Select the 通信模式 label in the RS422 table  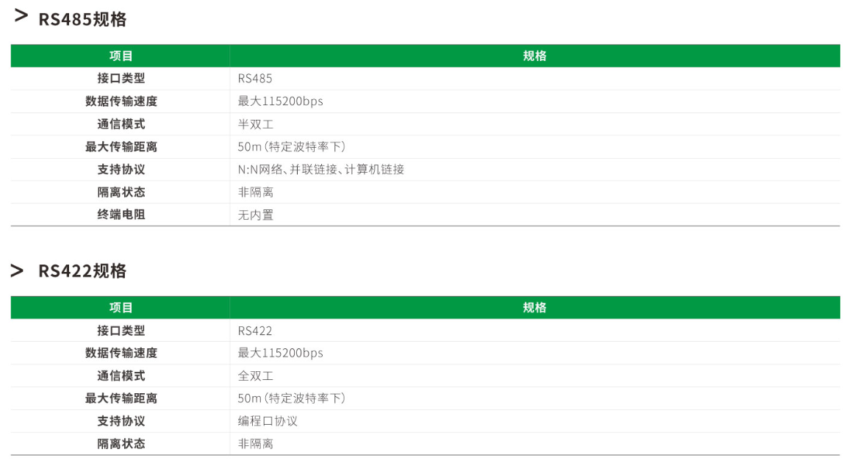121,376
